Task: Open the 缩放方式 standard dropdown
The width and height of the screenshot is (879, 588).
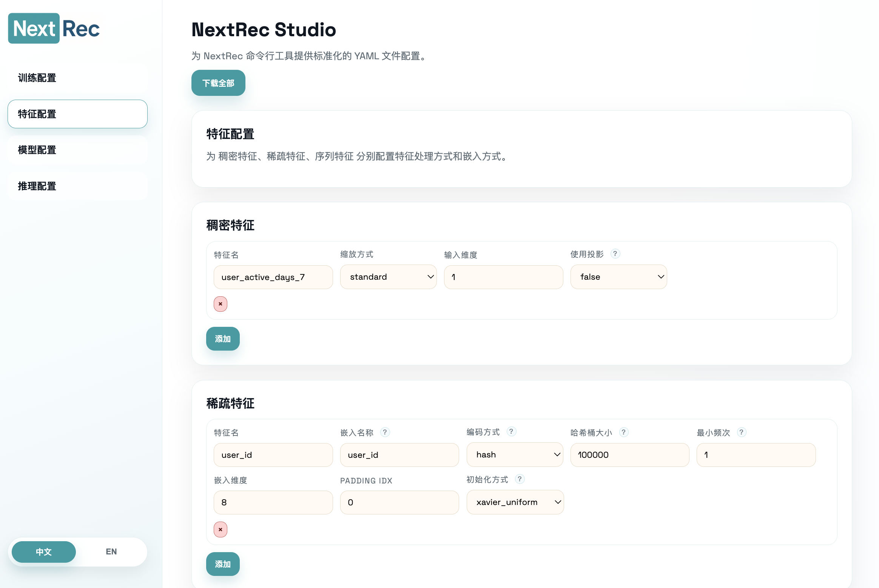Action: tap(388, 277)
